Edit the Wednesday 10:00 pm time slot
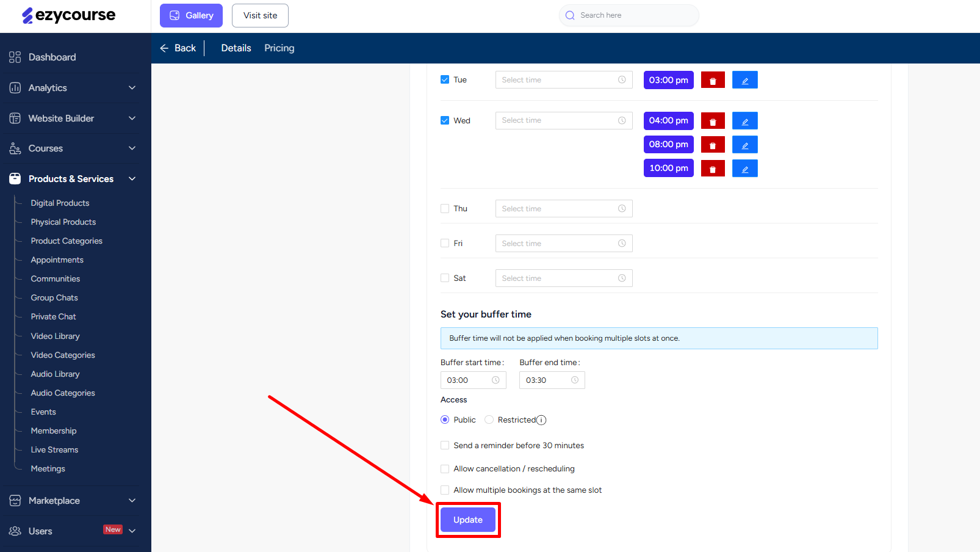Screen dimensions: 980x552 click(x=744, y=169)
